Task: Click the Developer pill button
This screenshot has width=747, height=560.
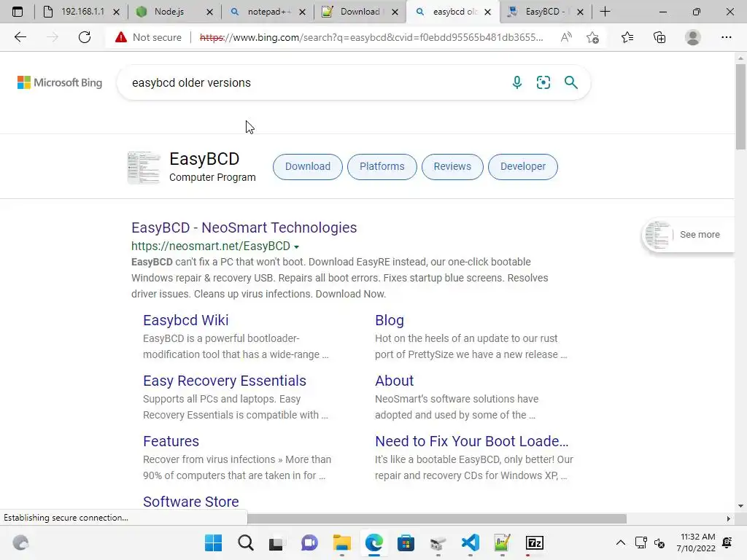Action: (x=522, y=167)
